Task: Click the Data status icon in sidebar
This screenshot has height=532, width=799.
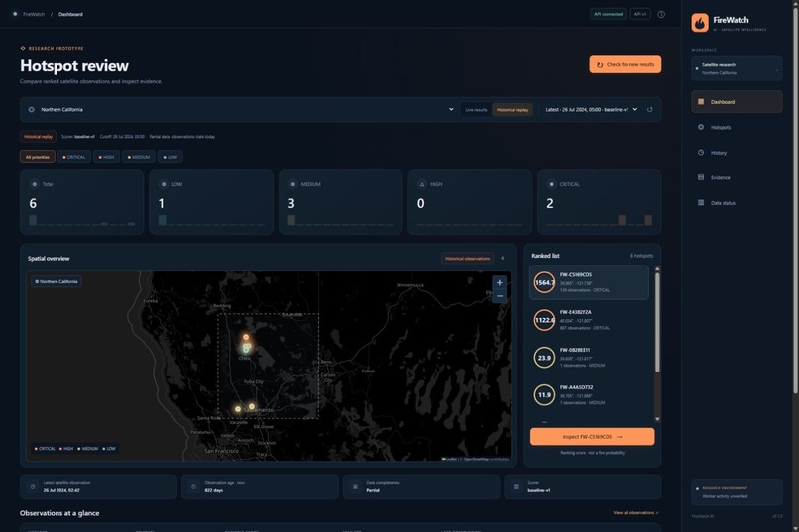Action: coord(701,203)
